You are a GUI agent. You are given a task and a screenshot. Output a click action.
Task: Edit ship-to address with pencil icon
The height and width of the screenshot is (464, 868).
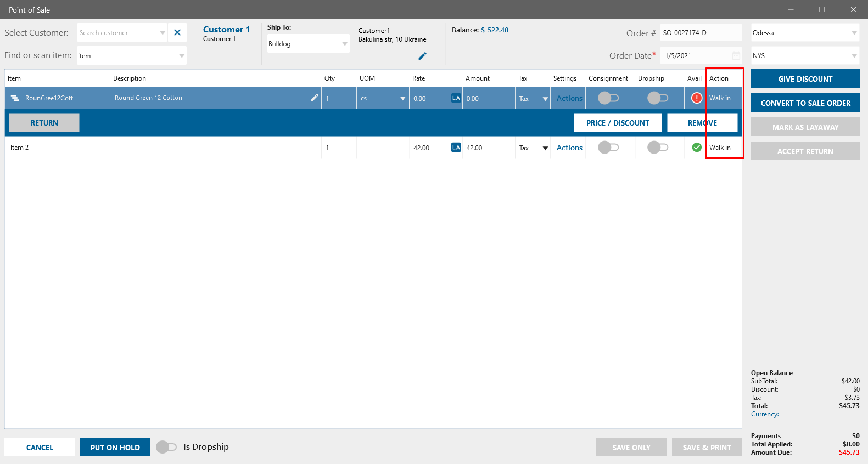click(422, 56)
